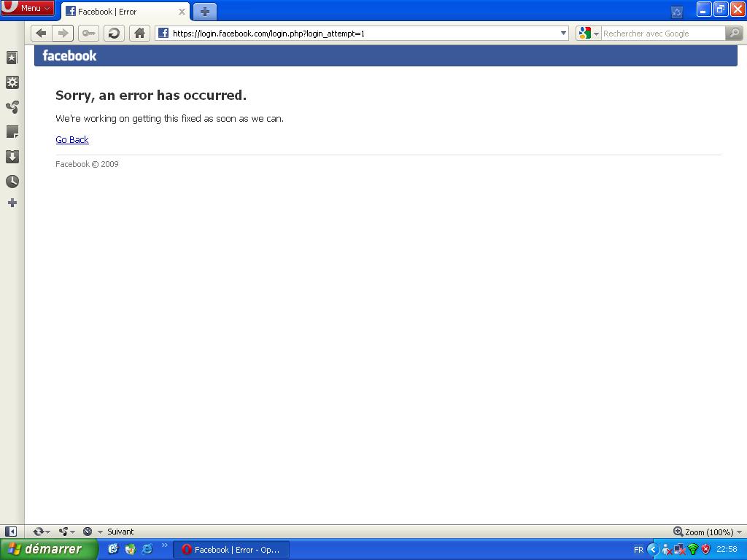Select the 'Facebook © 2009' footer text
Screen dimensions: 747x560
point(87,164)
